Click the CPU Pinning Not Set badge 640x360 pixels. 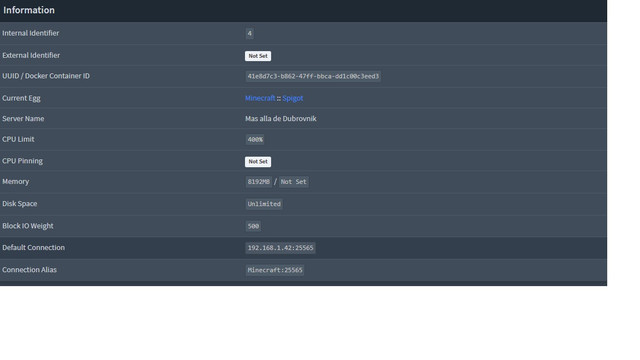coord(258,162)
